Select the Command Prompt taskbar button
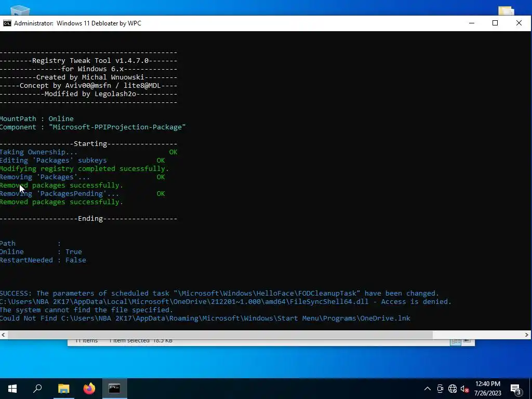The height and width of the screenshot is (399, 532). (x=114, y=389)
